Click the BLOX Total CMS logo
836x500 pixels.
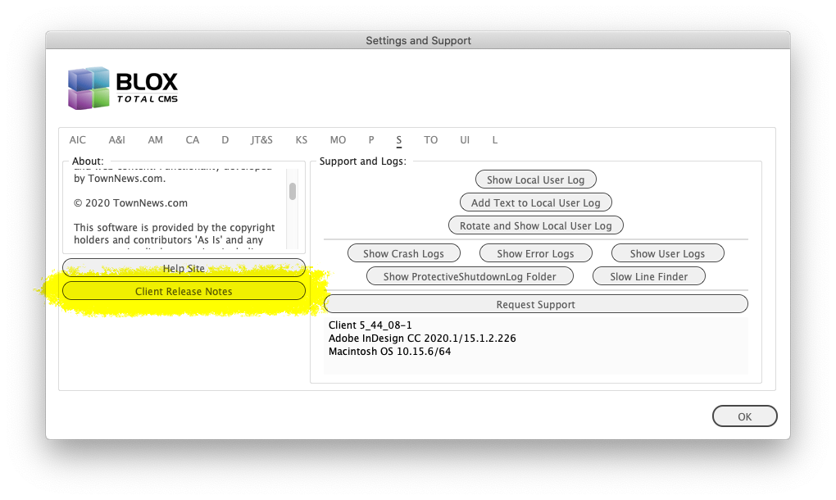click(123, 88)
